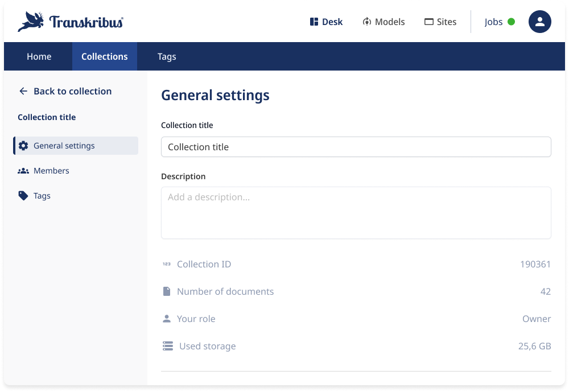Image resolution: width=569 pixels, height=392 pixels.
Task: Select the Desk view icon
Action: (x=314, y=22)
